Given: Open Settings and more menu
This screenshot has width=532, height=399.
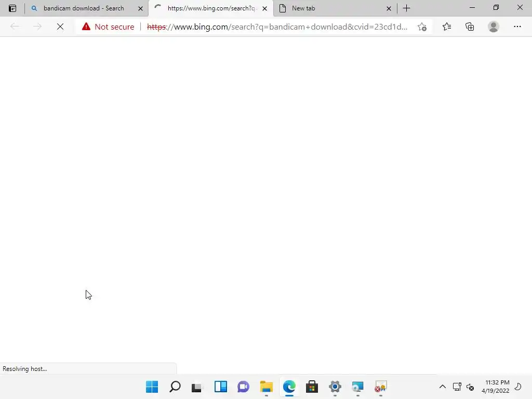Looking at the screenshot, I should click(x=517, y=26).
